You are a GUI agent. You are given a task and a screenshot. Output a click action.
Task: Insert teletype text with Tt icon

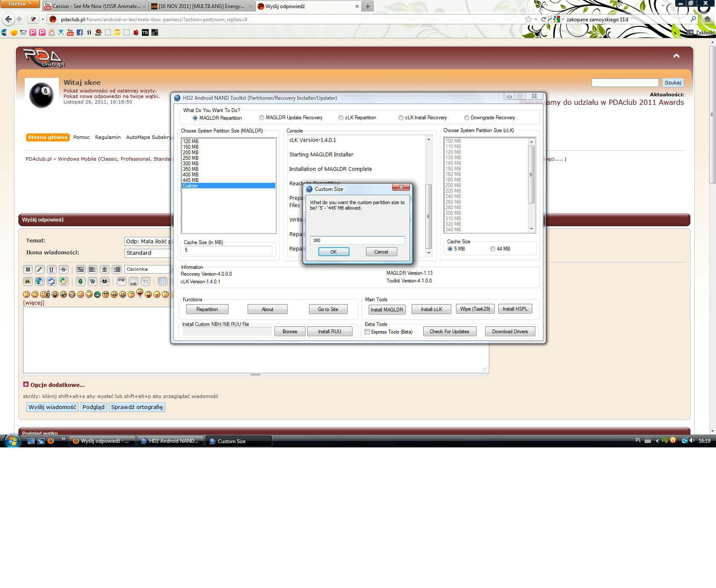[145, 281]
